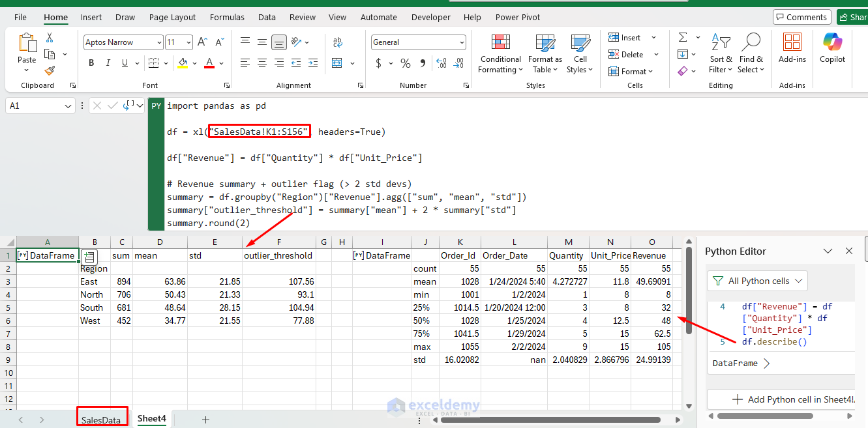Click the AutoSum sigma icon
The image size is (868, 428).
683,37
